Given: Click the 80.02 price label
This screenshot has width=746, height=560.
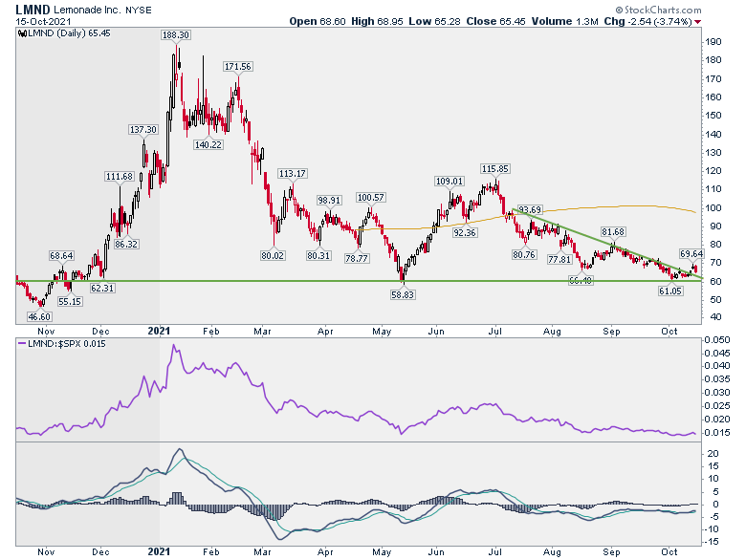Looking at the screenshot, I should (x=273, y=256).
